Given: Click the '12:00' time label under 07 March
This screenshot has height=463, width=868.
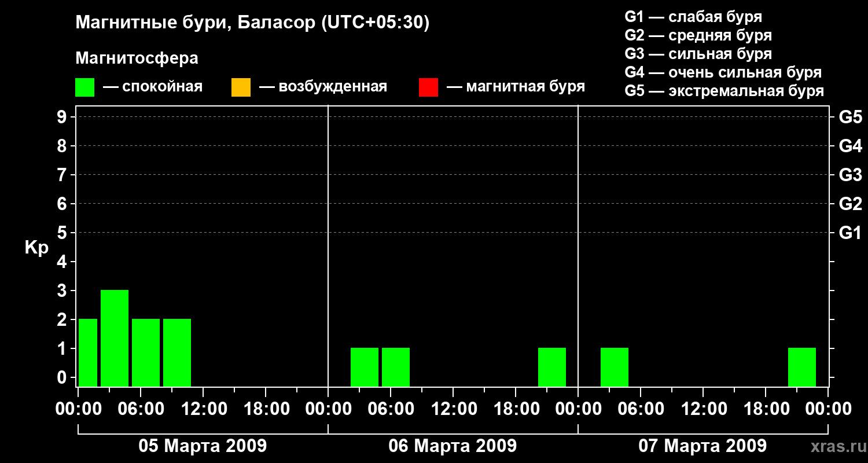Looking at the screenshot, I should click(x=703, y=409).
